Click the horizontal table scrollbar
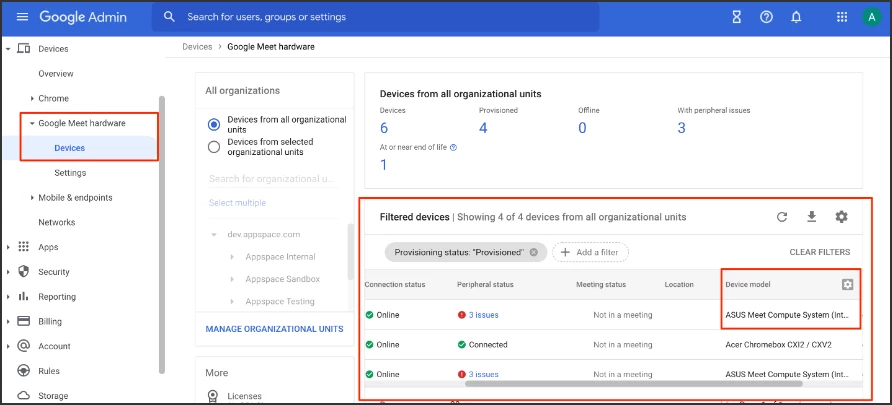892x405 pixels. (x=633, y=384)
